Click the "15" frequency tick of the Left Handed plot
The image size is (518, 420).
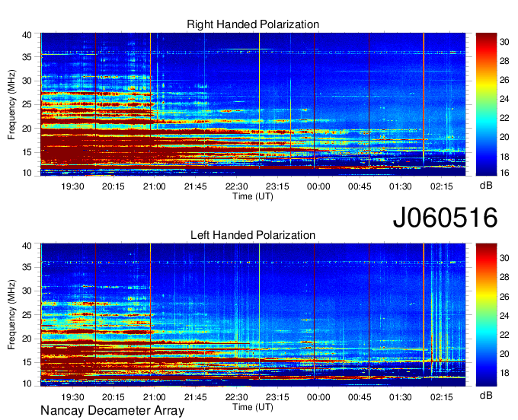click(27, 362)
